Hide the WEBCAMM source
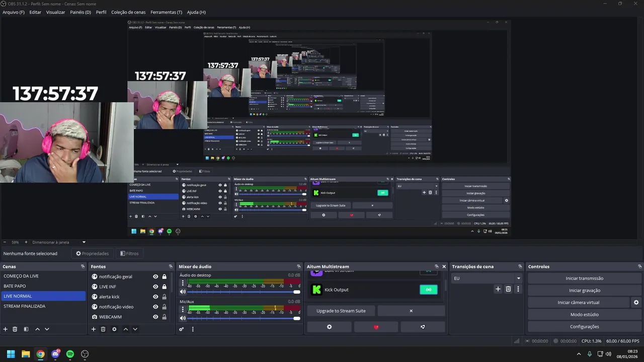The height and width of the screenshot is (362, 644). [x=155, y=317]
